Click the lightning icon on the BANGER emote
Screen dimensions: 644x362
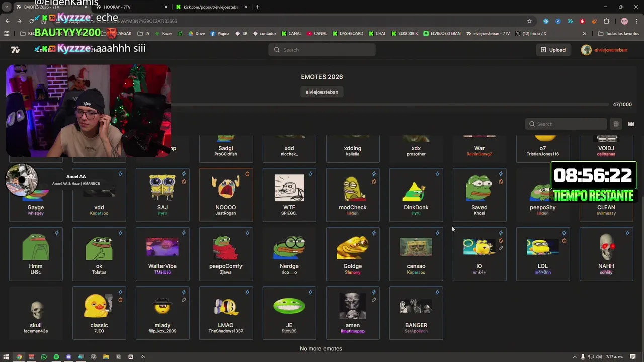437,292
